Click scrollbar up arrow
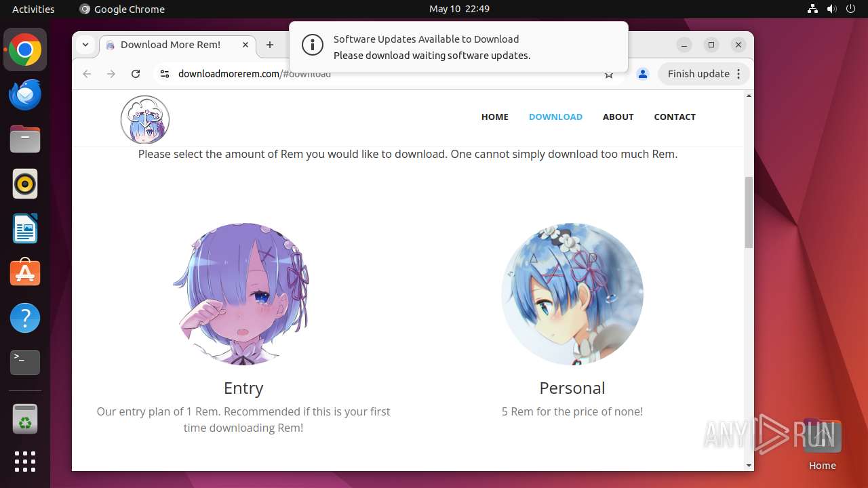This screenshot has width=868, height=488. [x=749, y=96]
